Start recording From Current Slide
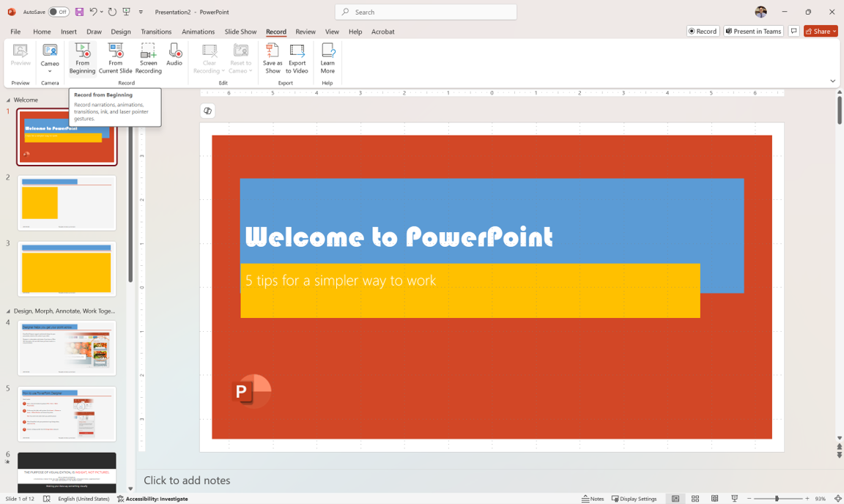 pos(116,51)
